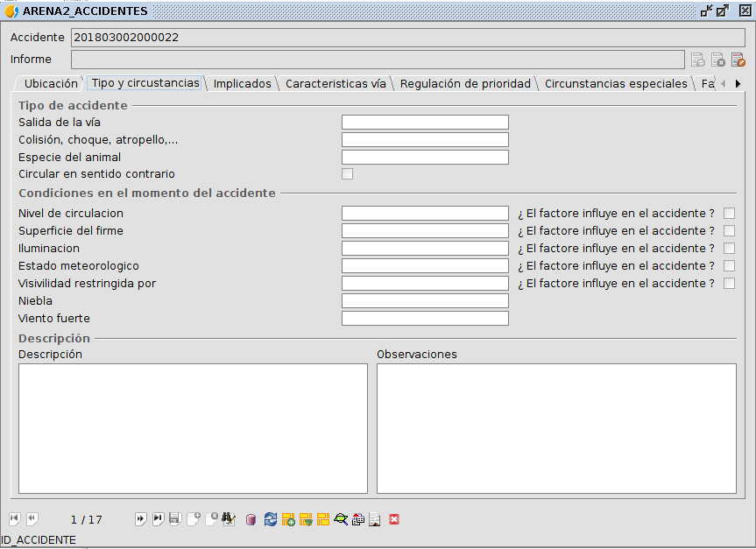Image resolution: width=756 pixels, height=549 pixels.
Task: Switch to the Ubicación tab
Action: click(51, 84)
